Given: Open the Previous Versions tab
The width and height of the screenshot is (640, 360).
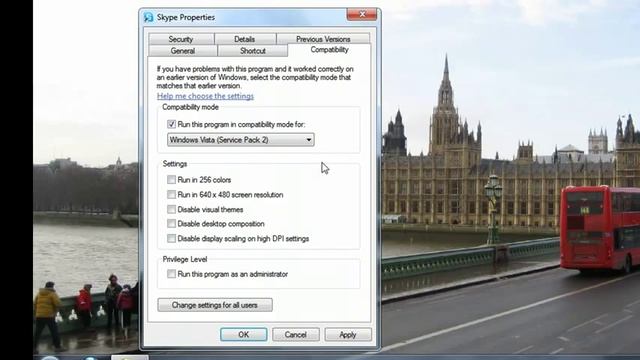Looking at the screenshot, I should tap(323, 39).
